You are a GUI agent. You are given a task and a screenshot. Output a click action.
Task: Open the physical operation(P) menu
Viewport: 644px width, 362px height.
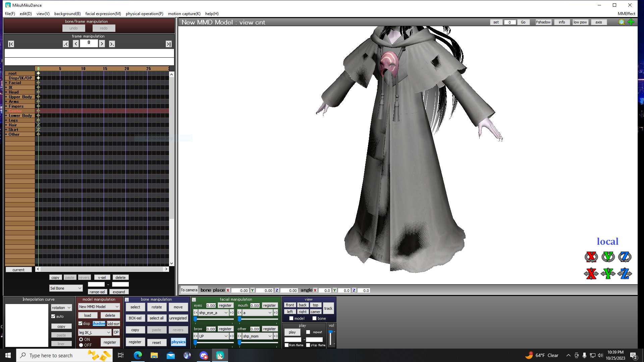(x=144, y=14)
